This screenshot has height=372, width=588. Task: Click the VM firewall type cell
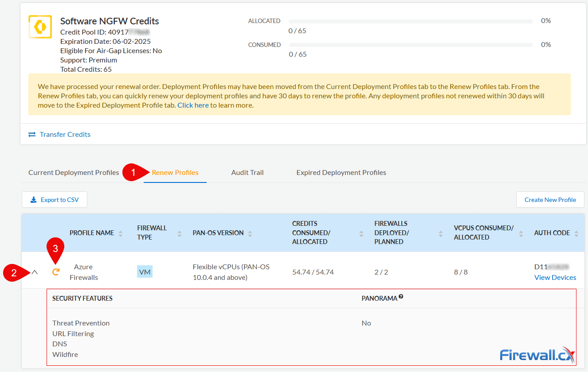click(x=145, y=272)
